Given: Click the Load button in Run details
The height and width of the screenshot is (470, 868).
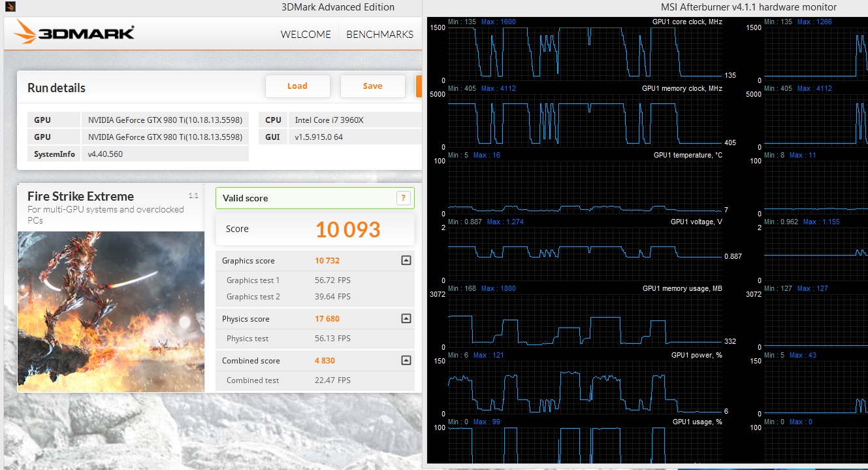Looking at the screenshot, I should [x=297, y=86].
